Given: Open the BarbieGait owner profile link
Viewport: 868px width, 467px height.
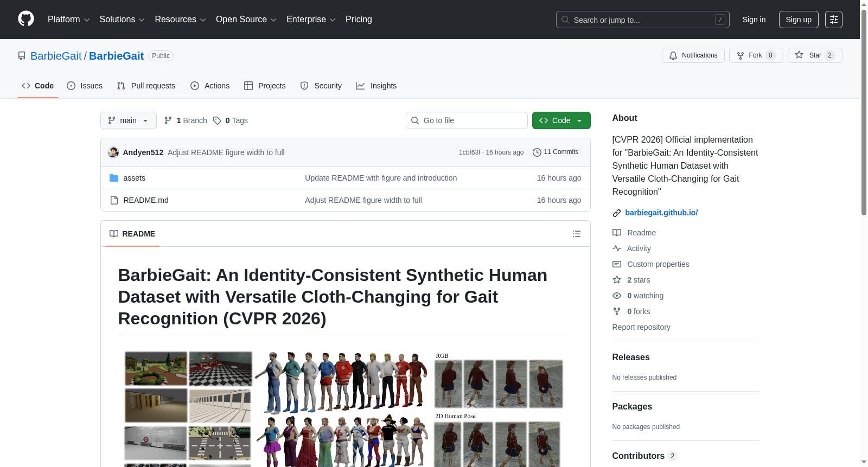Looking at the screenshot, I should pos(56,56).
